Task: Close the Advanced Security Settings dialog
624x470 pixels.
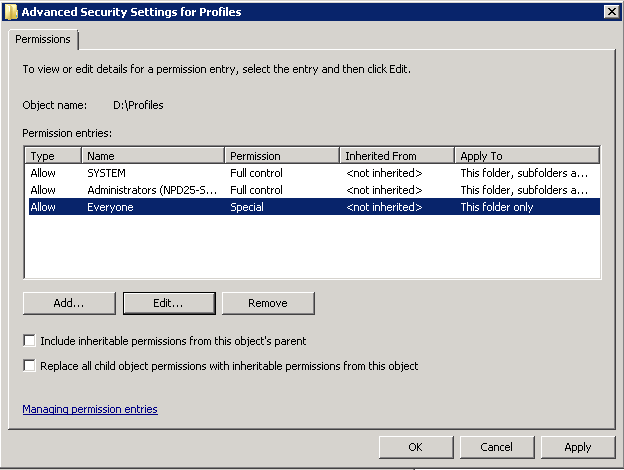Action: 611,12
